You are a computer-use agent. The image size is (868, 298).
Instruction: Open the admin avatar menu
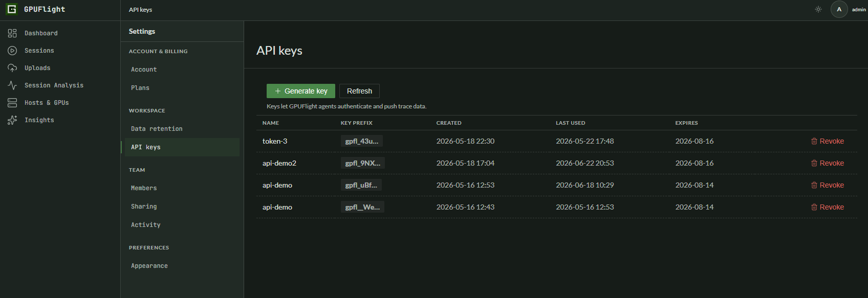(839, 9)
